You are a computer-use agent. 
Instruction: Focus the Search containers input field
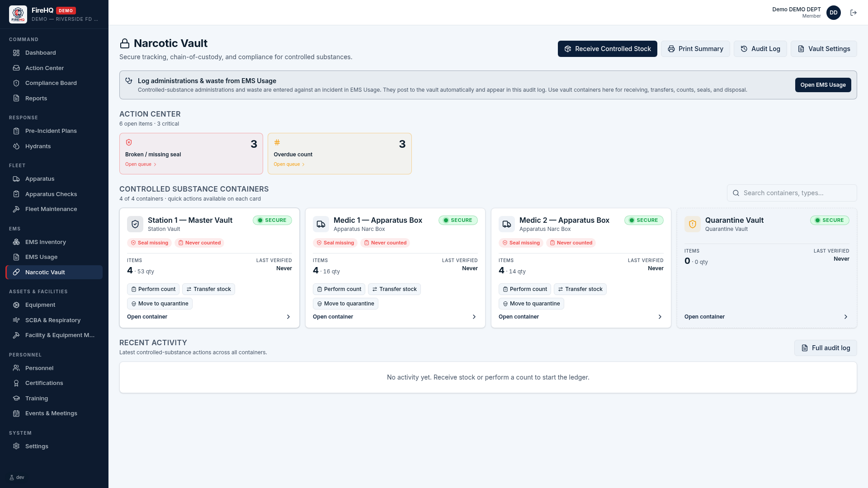[x=792, y=193]
